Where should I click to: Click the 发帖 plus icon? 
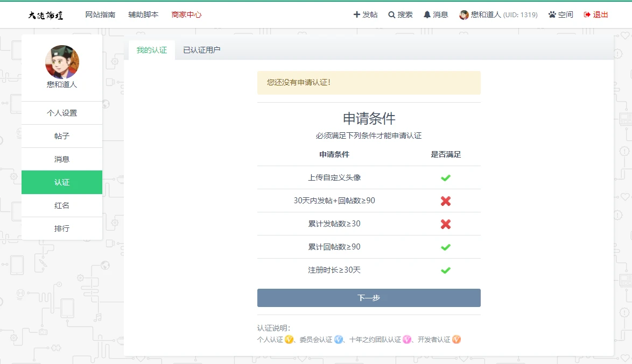[356, 15]
